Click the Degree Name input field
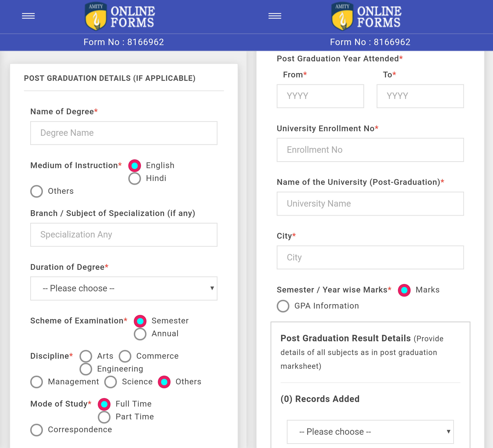Viewport: 493px width, 448px height. 124,133
